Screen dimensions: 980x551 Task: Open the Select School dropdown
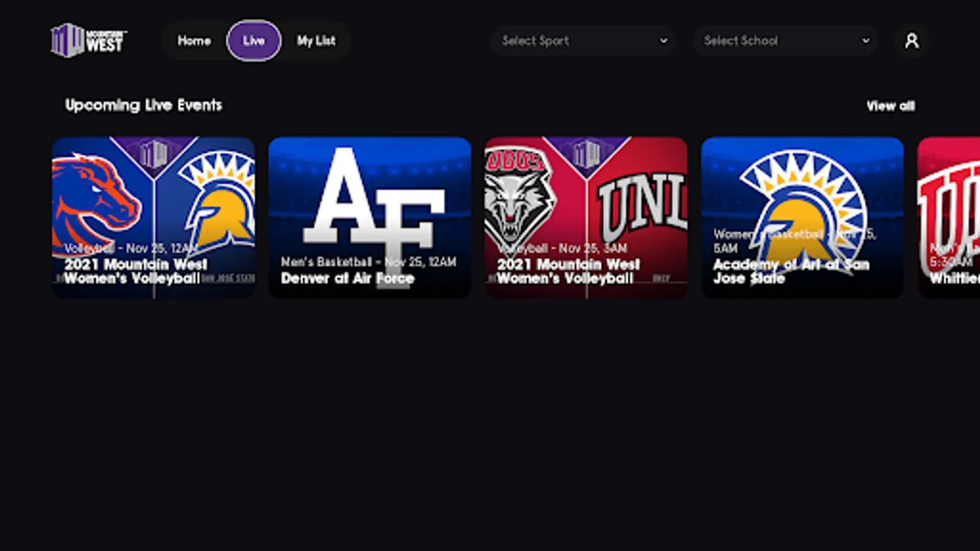tap(785, 41)
